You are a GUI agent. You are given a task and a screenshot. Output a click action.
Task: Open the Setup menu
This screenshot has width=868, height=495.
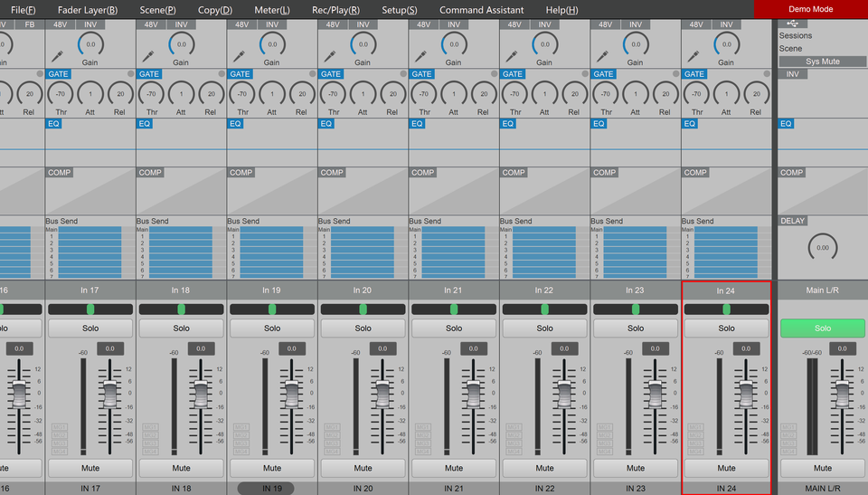pyautogui.click(x=400, y=10)
